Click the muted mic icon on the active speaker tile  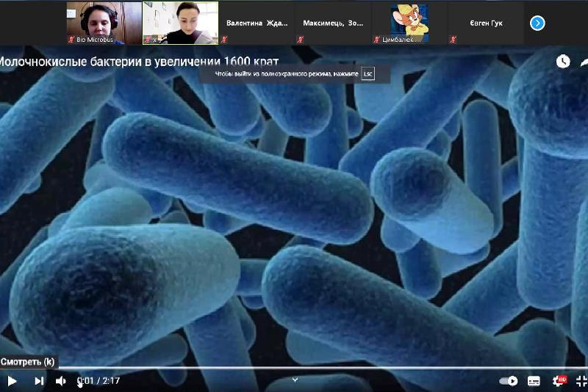click(x=148, y=40)
